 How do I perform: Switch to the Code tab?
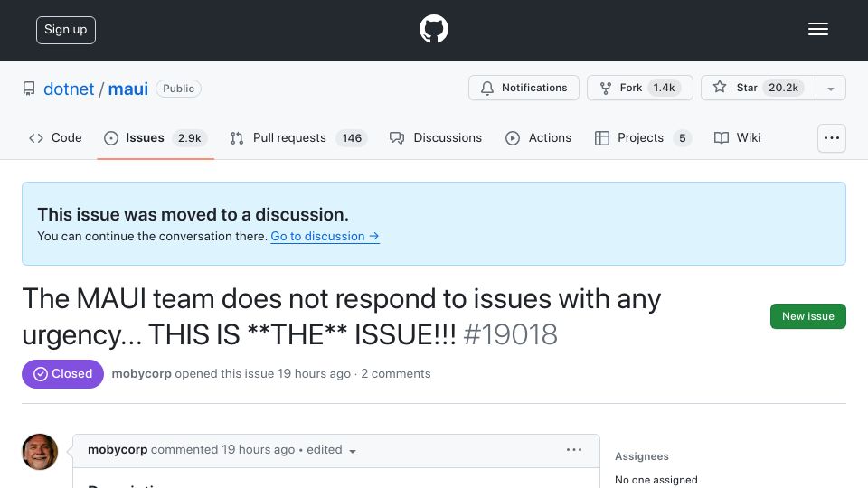pyautogui.click(x=55, y=137)
